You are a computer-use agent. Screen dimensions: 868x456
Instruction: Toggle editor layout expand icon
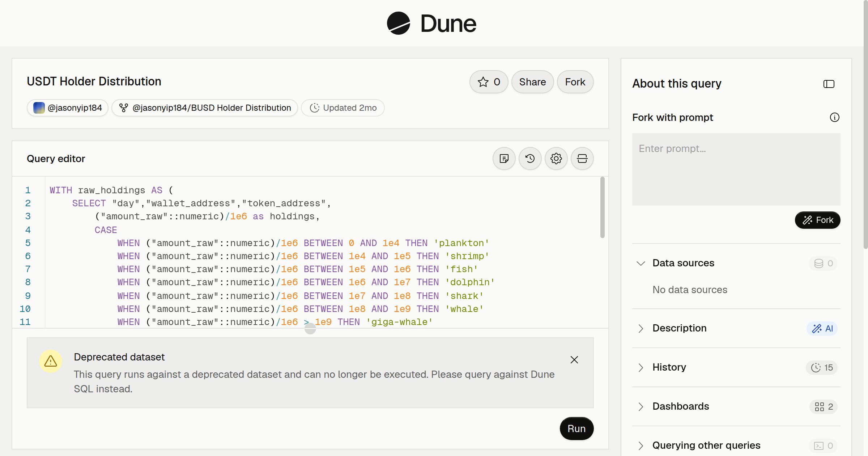pyautogui.click(x=582, y=159)
